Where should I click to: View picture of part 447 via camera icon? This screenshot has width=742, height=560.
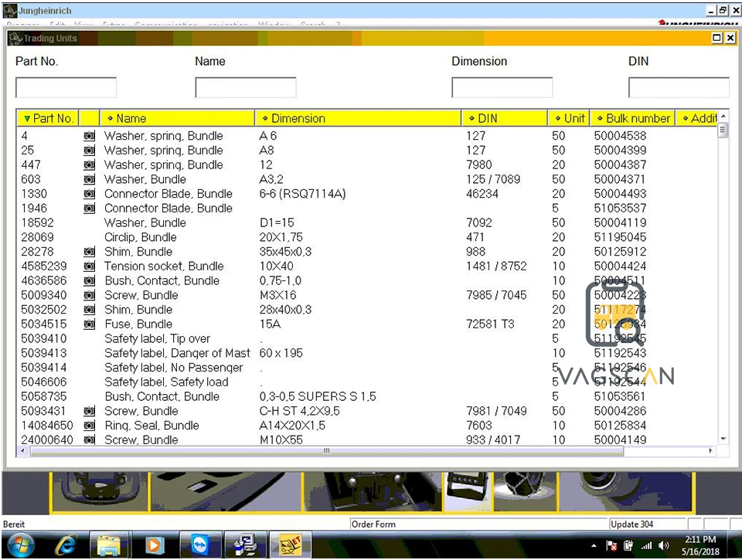(89, 165)
